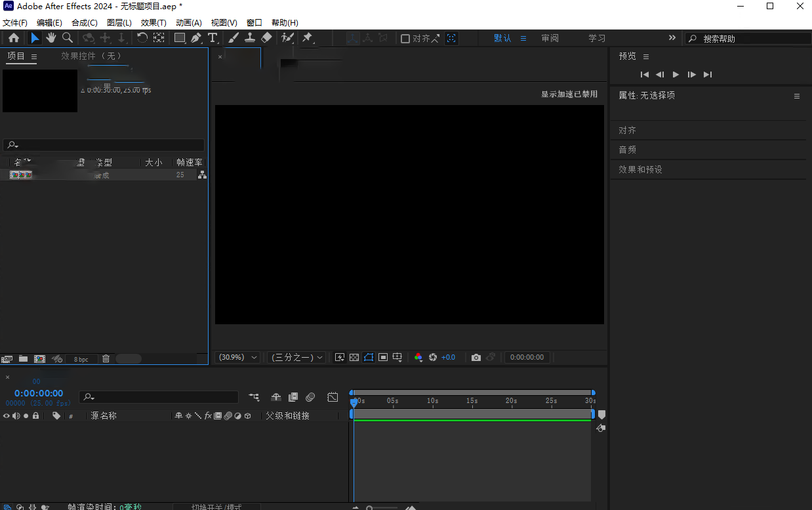The width and height of the screenshot is (812, 510).
Task: Select the Zoom magnifier tool
Action: click(67, 38)
